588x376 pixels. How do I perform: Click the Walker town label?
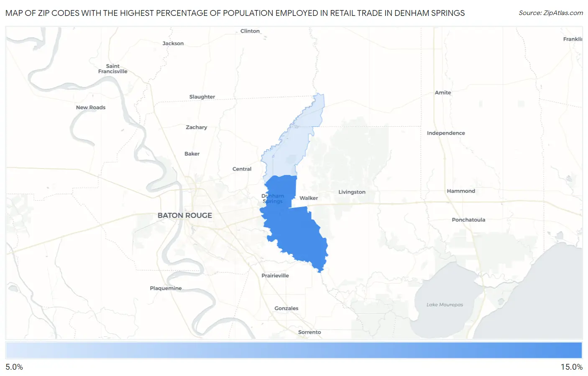(x=309, y=198)
